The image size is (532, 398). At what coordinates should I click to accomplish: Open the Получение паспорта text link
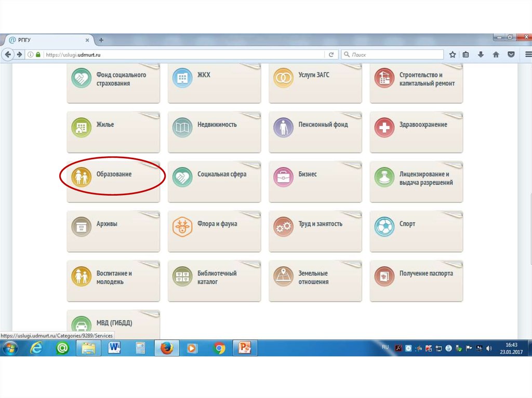[426, 273]
